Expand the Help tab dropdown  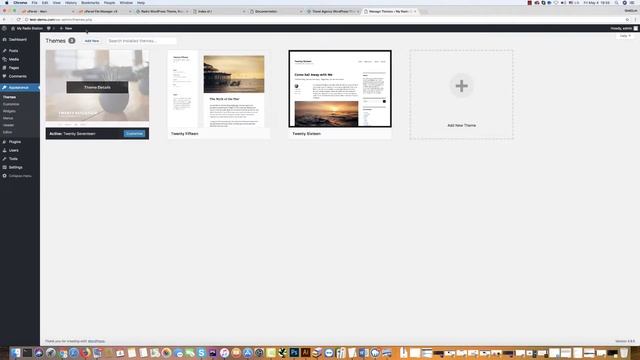click(625, 36)
